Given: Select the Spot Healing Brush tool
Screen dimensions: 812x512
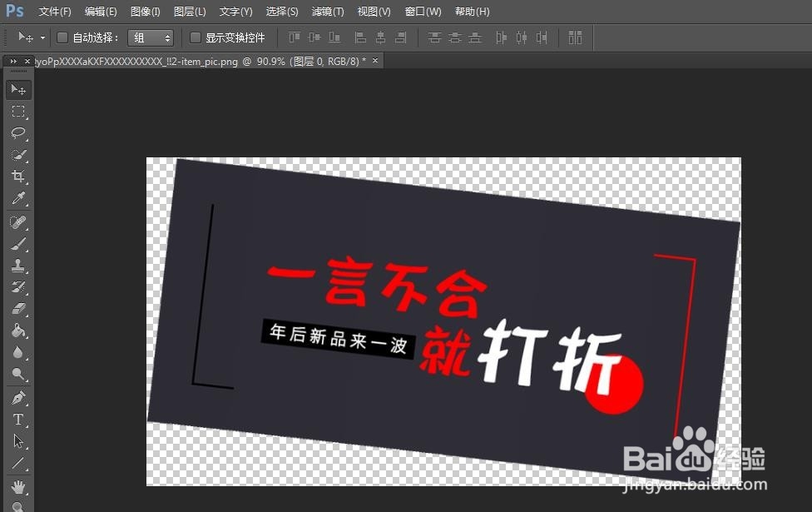Looking at the screenshot, I should tap(18, 221).
